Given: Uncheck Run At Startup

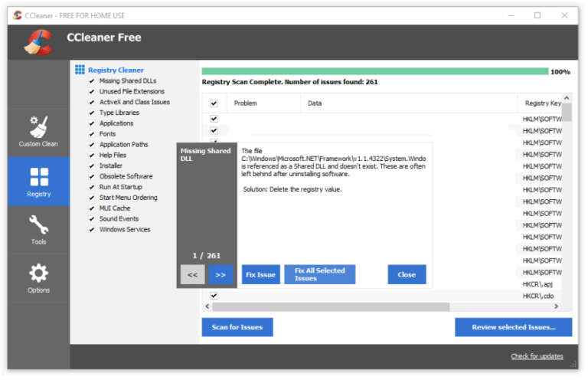Looking at the screenshot, I should [x=92, y=187].
